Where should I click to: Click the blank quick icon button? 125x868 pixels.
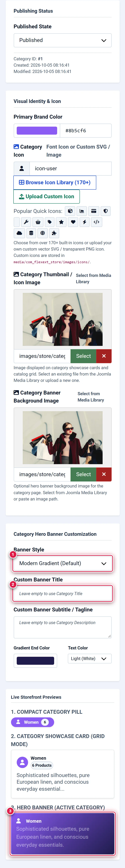[x=17, y=222]
